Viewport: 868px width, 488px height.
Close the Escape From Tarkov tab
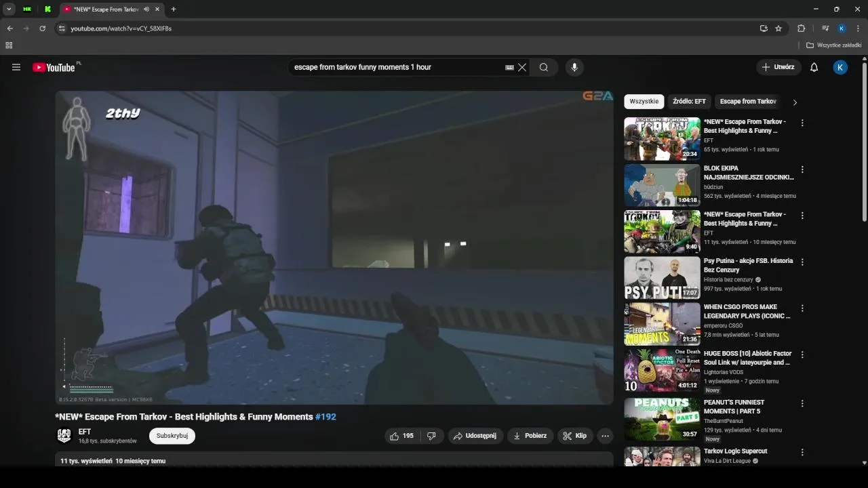[x=157, y=9]
